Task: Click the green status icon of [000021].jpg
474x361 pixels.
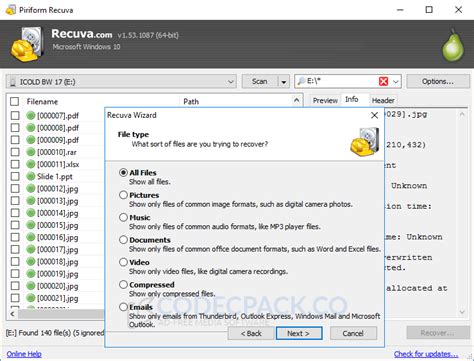Action: click(x=31, y=298)
